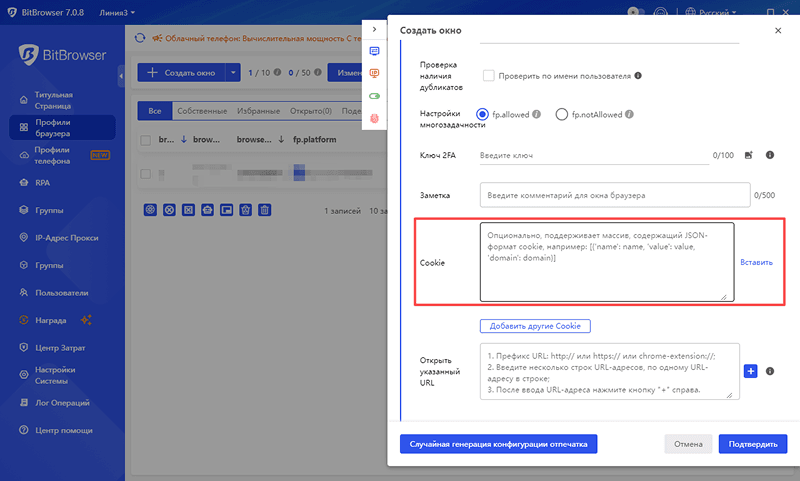The image size is (800, 481).
Task: Click the blue monitor icon in side strip
Action: pyautogui.click(x=375, y=51)
